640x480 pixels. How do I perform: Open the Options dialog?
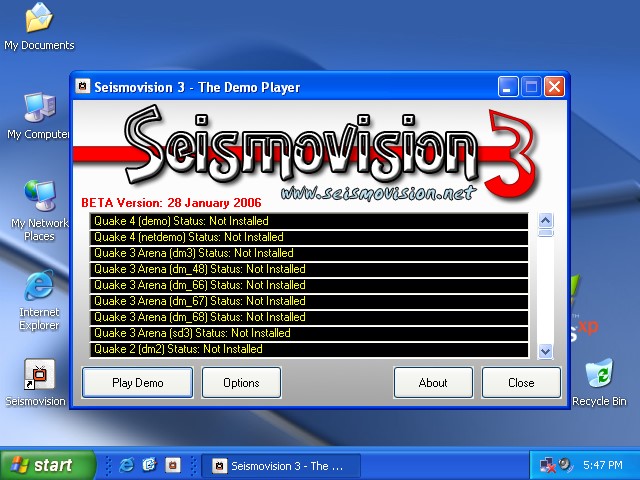coord(241,382)
